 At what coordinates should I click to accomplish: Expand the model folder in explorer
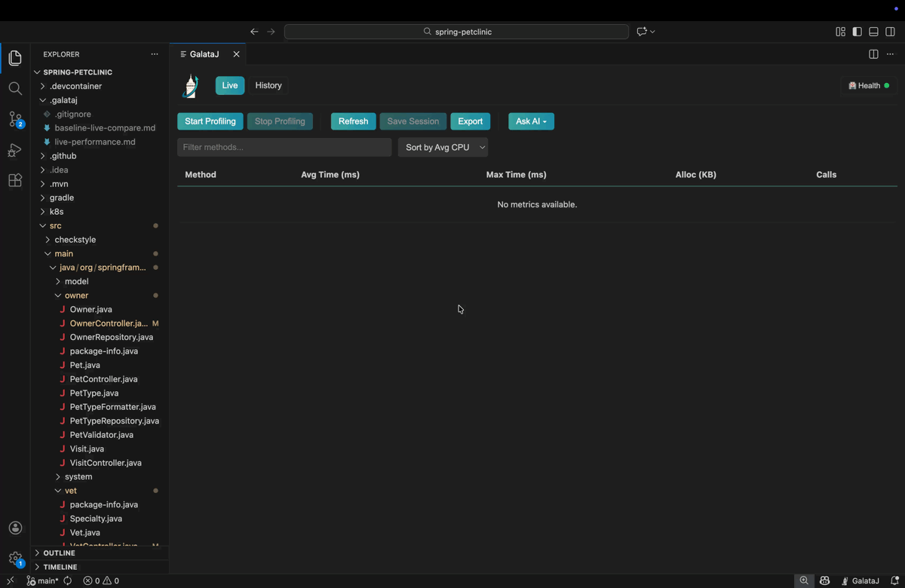coord(76,281)
